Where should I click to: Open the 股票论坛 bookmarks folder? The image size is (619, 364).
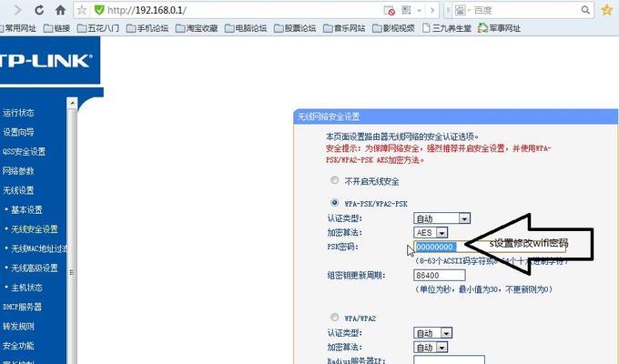click(x=295, y=28)
